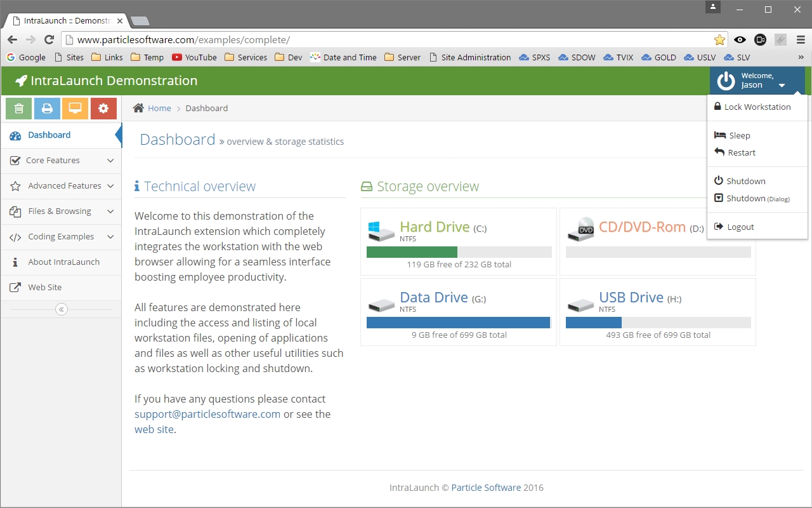Viewport: 812px width, 508px height.
Task: Bookmark this page with the star icon
Action: point(719,39)
